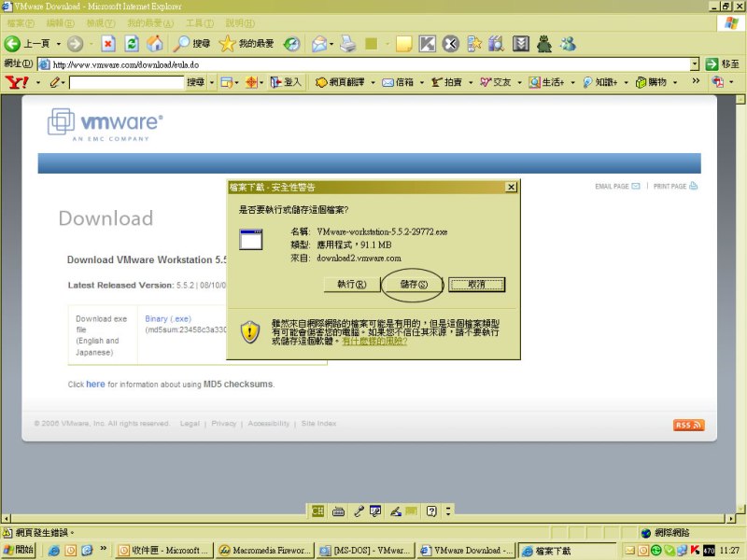Stop loading the page with red X
Screen dimensions: 747x560
(108, 44)
